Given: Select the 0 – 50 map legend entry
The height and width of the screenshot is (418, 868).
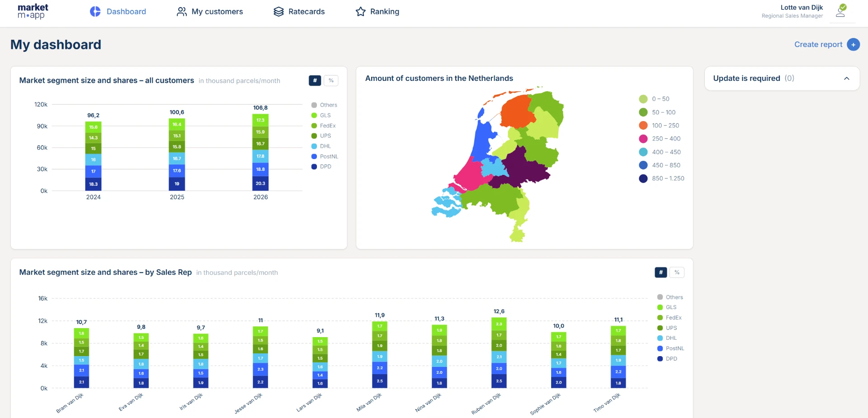Looking at the screenshot, I should (x=654, y=99).
